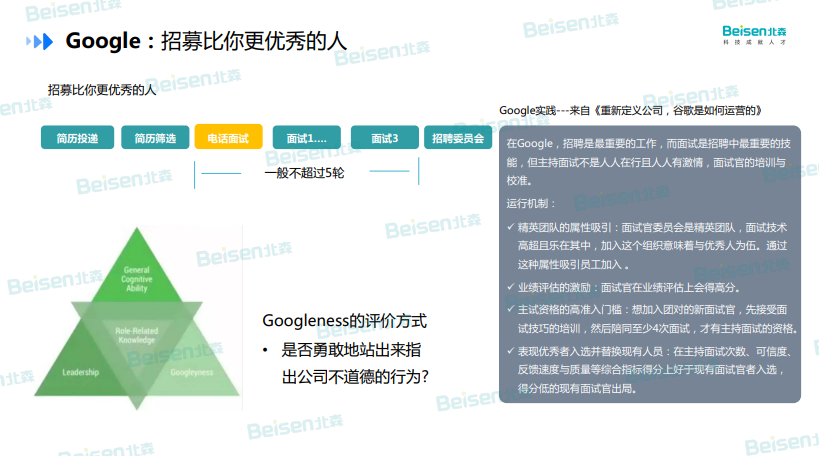
Task: Click the paragraph starting 在Google，招聘是最重要的工作
Action: tap(648, 162)
